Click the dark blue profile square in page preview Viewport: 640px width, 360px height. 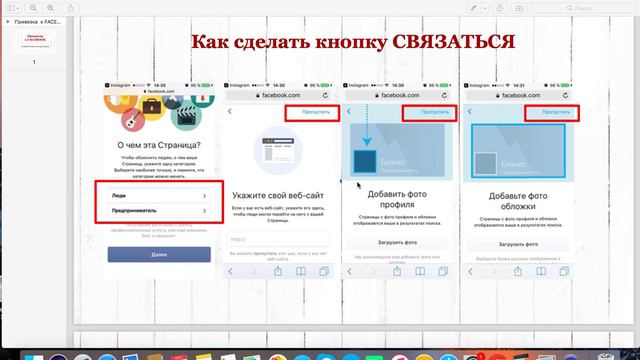coord(365,161)
